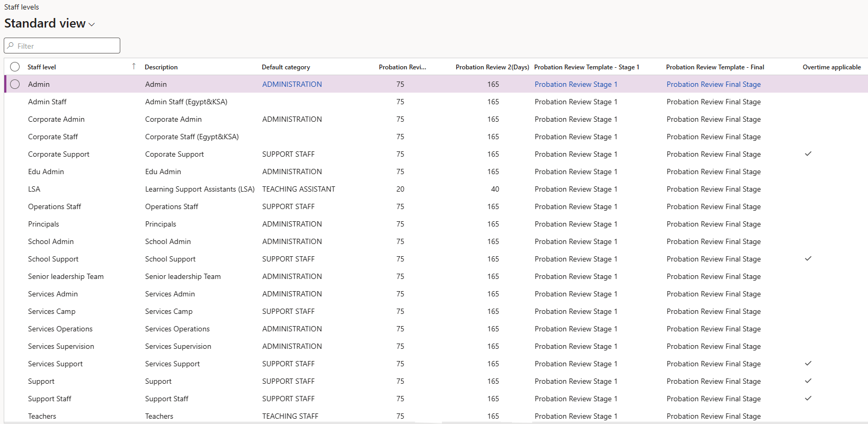
Task: Click the ascending sort arrow beside Staff level
Action: click(x=134, y=66)
